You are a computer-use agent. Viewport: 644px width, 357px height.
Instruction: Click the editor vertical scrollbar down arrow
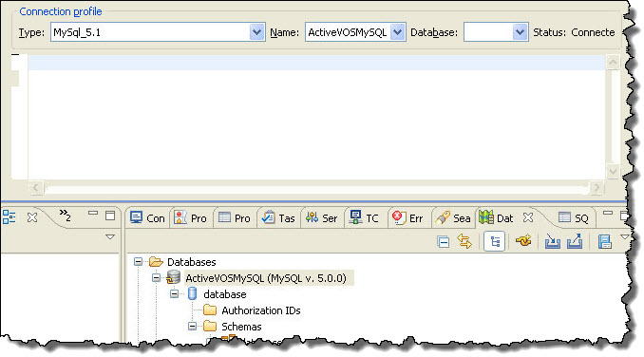pyautogui.click(x=613, y=172)
